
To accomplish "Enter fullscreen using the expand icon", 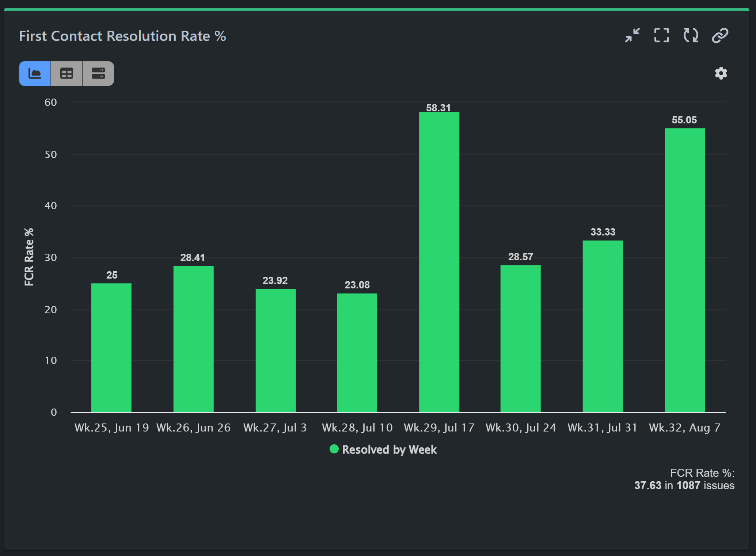I will (661, 35).
